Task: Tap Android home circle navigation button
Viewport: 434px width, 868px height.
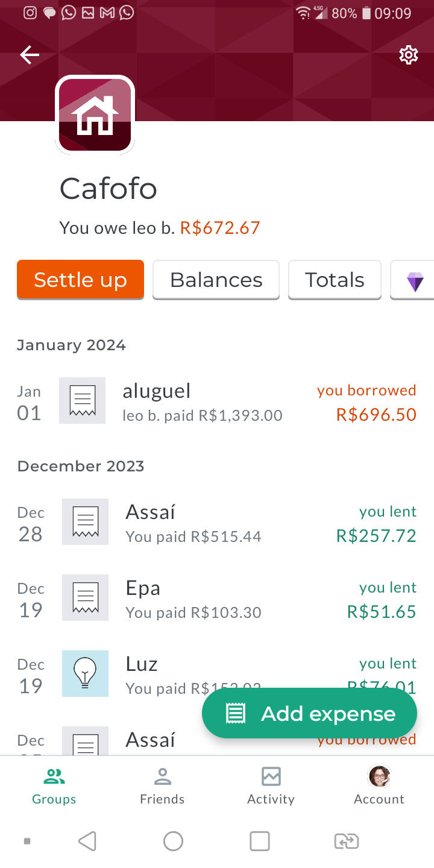Action: click(173, 841)
